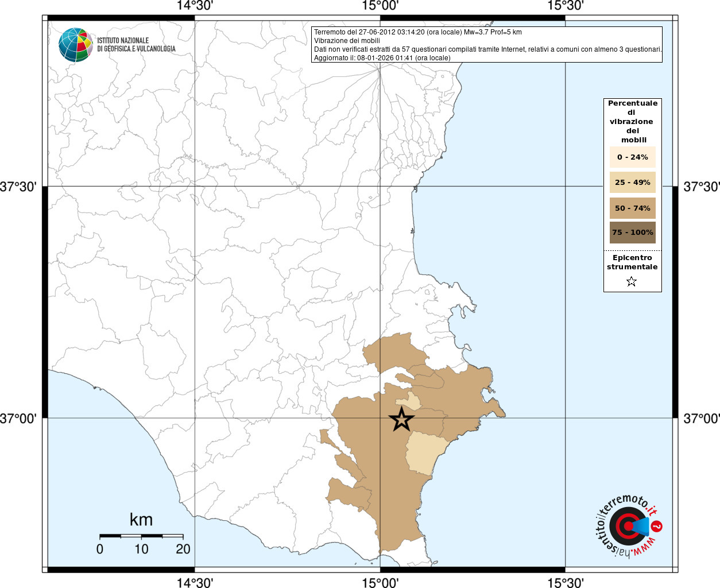The width and height of the screenshot is (720, 588).
Task: Click the blue megaphone shape in logo
Action: click(x=640, y=526)
